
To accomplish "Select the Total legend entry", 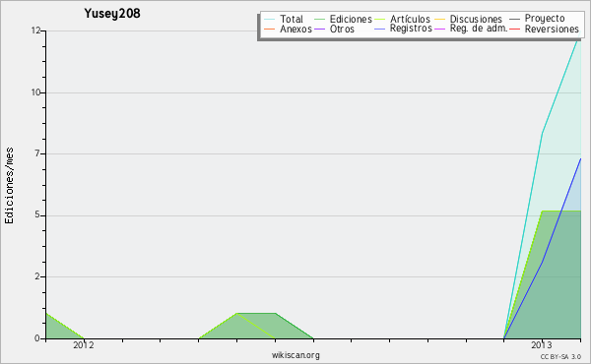I will click(292, 19).
